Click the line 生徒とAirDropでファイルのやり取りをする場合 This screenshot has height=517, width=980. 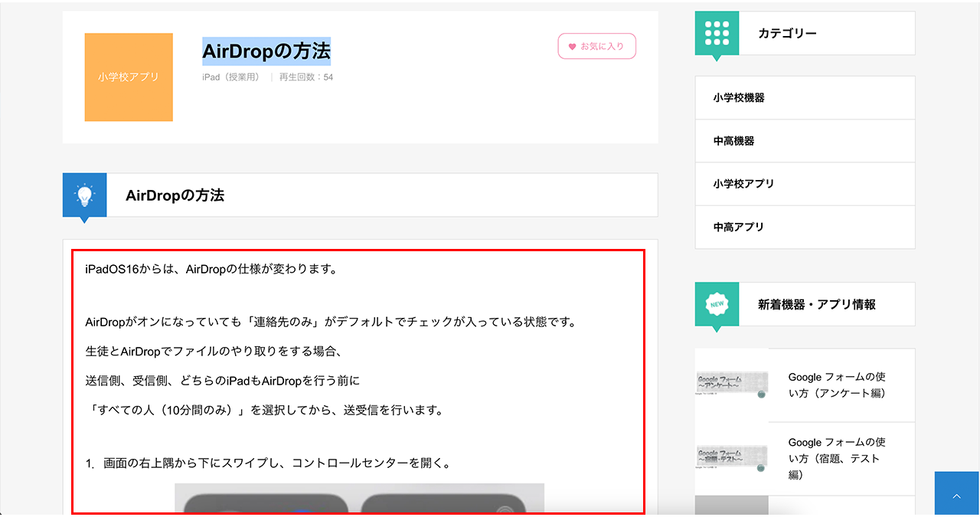pos(214,352)
